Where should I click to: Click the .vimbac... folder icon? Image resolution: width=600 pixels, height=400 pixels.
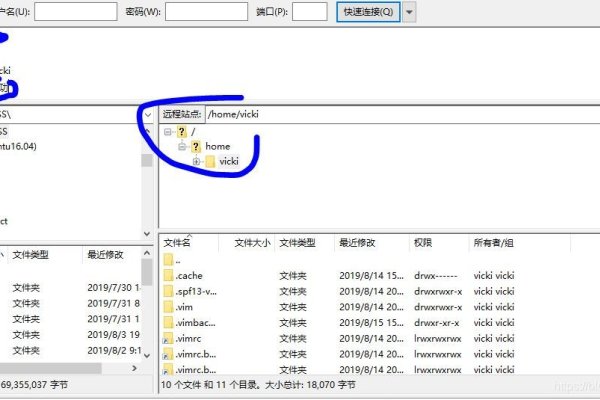coord(168,323)
